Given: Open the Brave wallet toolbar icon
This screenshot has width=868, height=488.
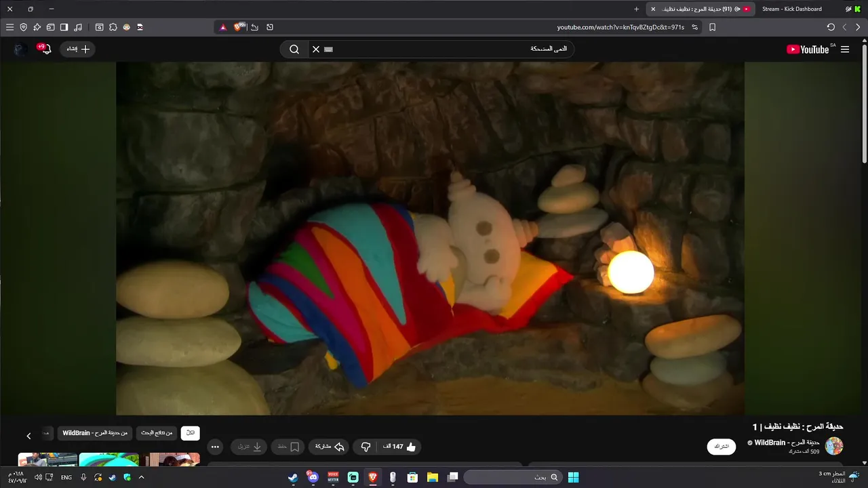Looking at the screenshot, I should click(x=50, y=27).
